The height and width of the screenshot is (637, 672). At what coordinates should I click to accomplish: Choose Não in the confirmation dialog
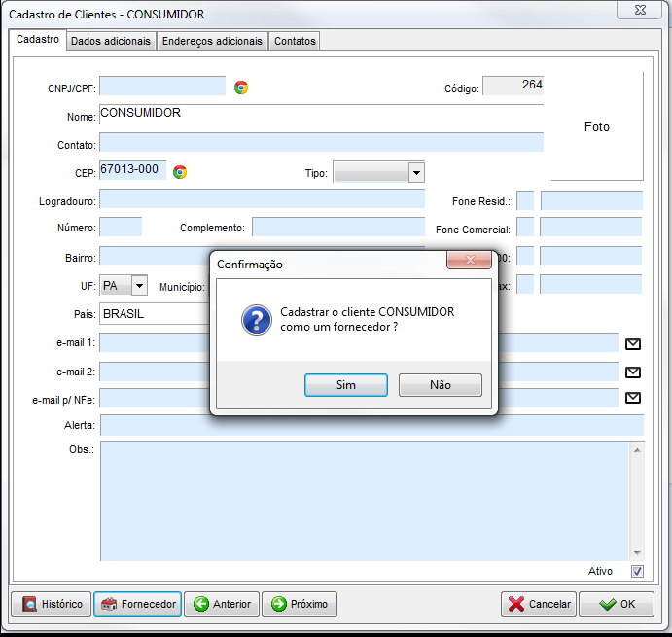click(x=440, y=385)
